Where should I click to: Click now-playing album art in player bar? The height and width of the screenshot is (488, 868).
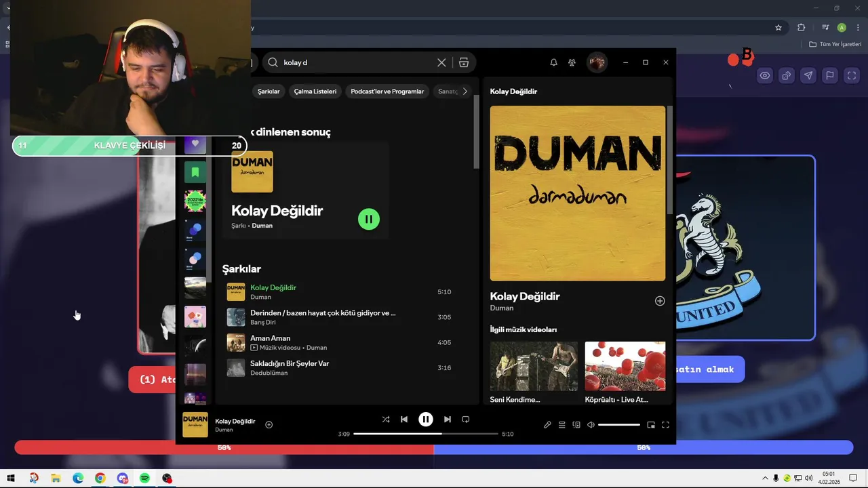(195, 425)
